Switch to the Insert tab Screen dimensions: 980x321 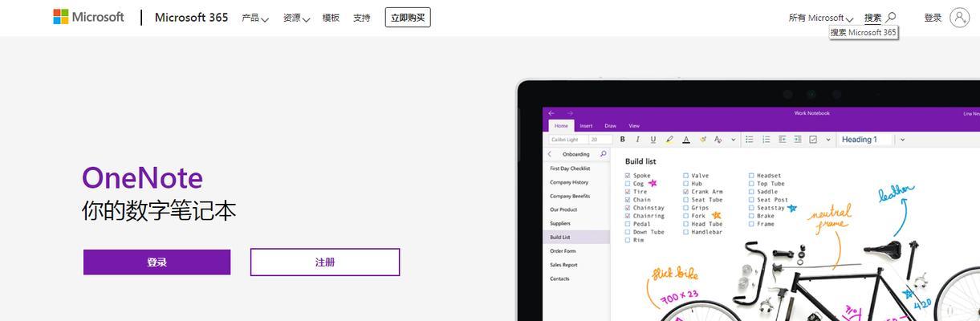(586, 126)
